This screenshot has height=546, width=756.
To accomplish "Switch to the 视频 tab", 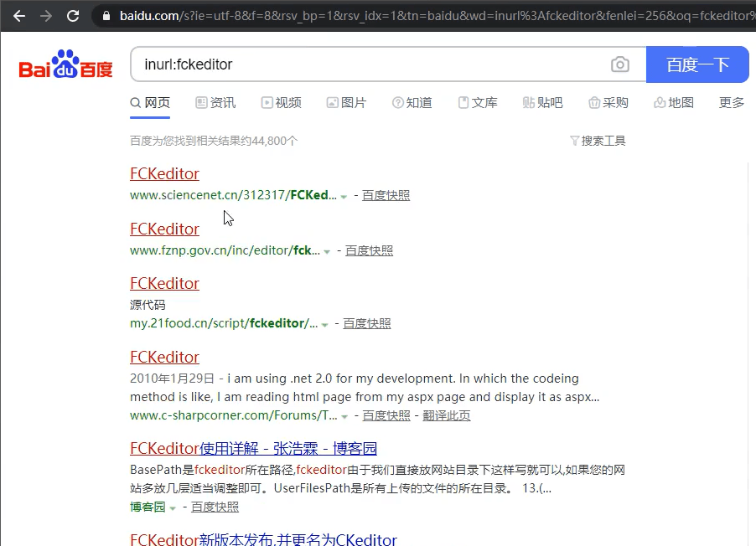I will pos(281,103).
